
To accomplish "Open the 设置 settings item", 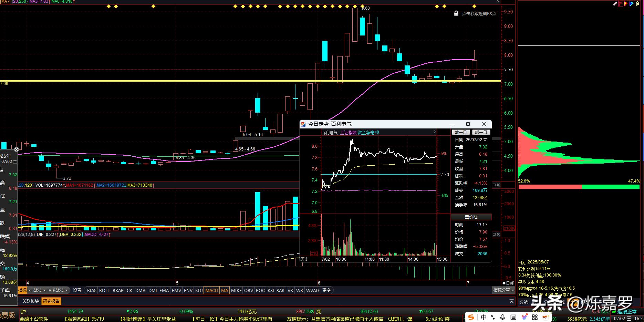I will [x=77, y=290].
